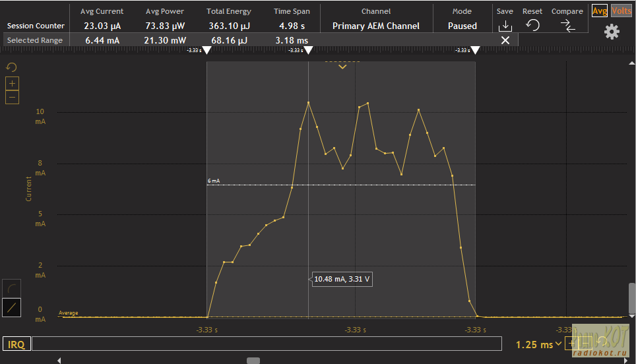636x364 pixels.
Task: Expand the chevron above the graph
Action: [342, 67]
